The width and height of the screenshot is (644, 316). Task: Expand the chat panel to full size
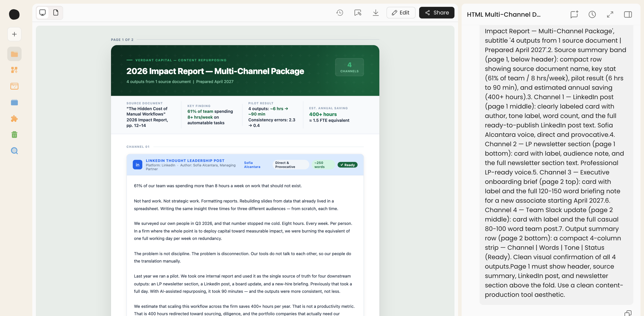tap(610, 14)
